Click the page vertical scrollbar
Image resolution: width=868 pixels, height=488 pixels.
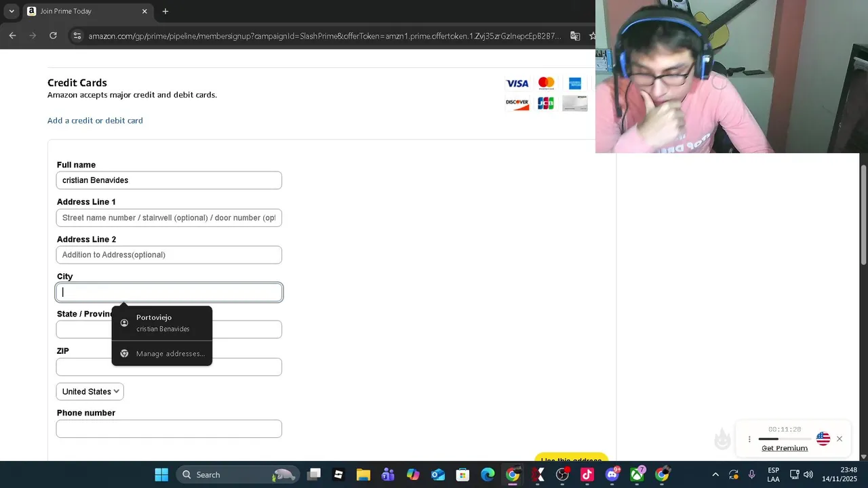(863, 215)
